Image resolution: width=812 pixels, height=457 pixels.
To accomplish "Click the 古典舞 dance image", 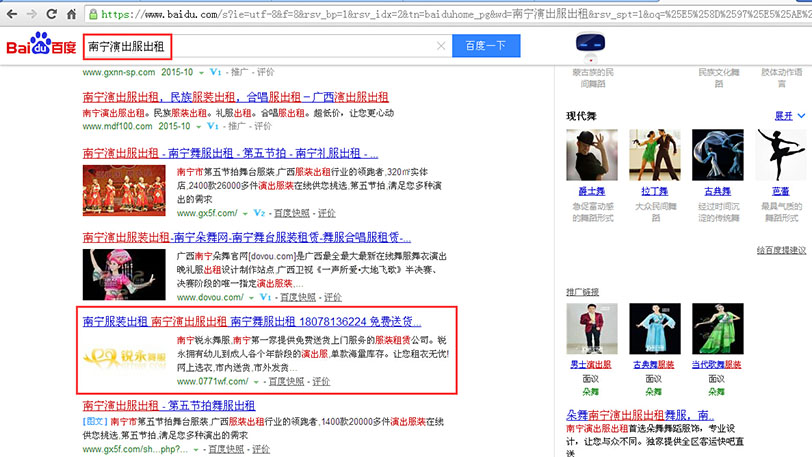I will pos(718,155).
